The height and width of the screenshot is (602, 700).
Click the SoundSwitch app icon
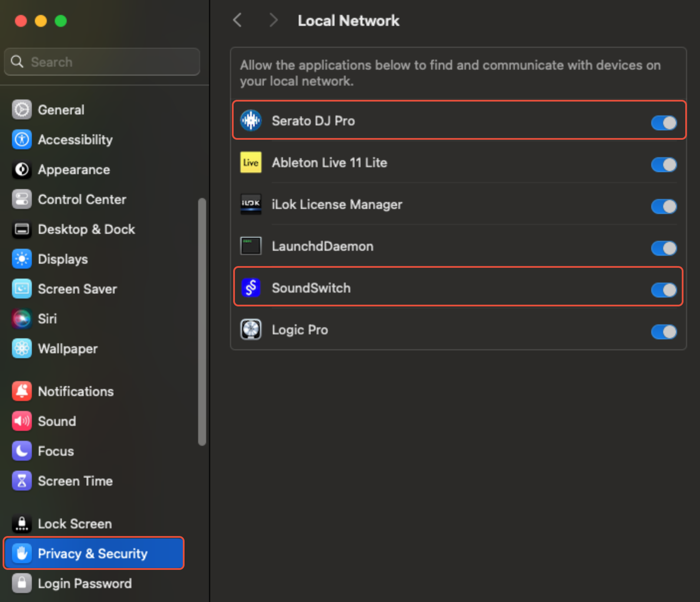click(251, 288)
